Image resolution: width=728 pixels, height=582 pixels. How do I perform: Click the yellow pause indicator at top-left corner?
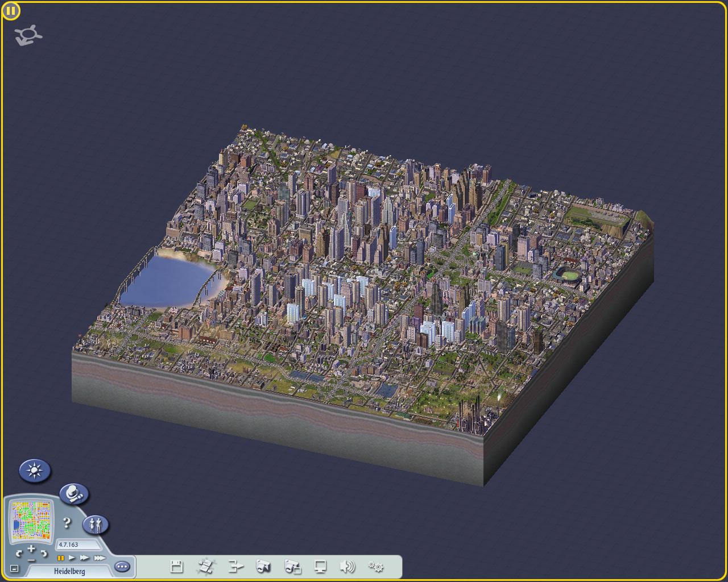pos(11,11)
